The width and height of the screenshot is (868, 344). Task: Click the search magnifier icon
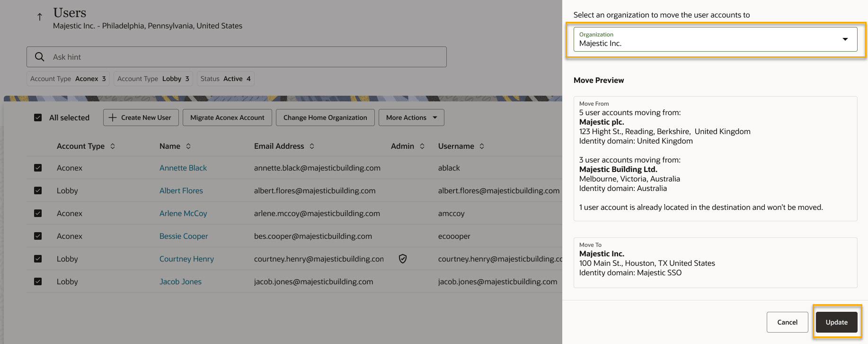(40, 57)
